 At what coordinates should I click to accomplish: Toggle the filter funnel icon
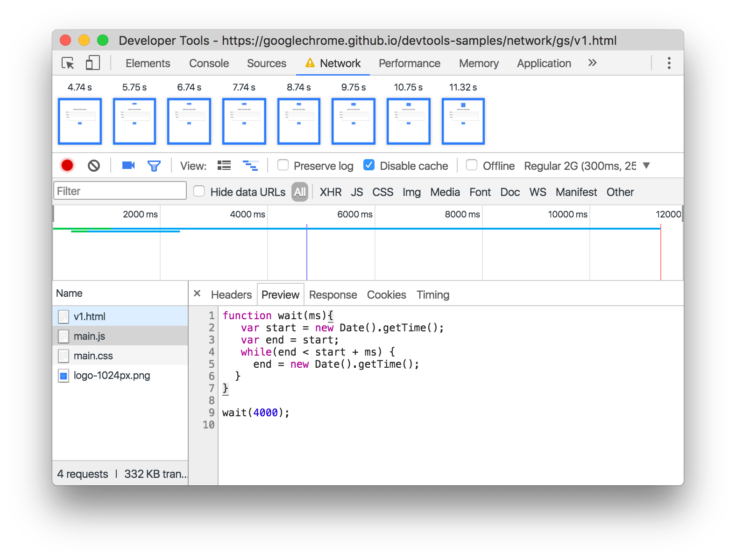click(x=154, y=166)
